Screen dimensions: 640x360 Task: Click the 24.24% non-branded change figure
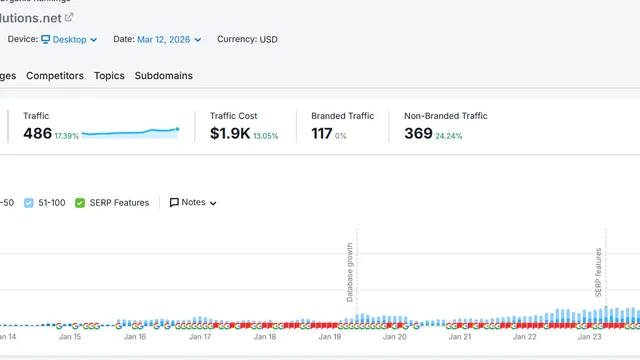click(449, 136)
